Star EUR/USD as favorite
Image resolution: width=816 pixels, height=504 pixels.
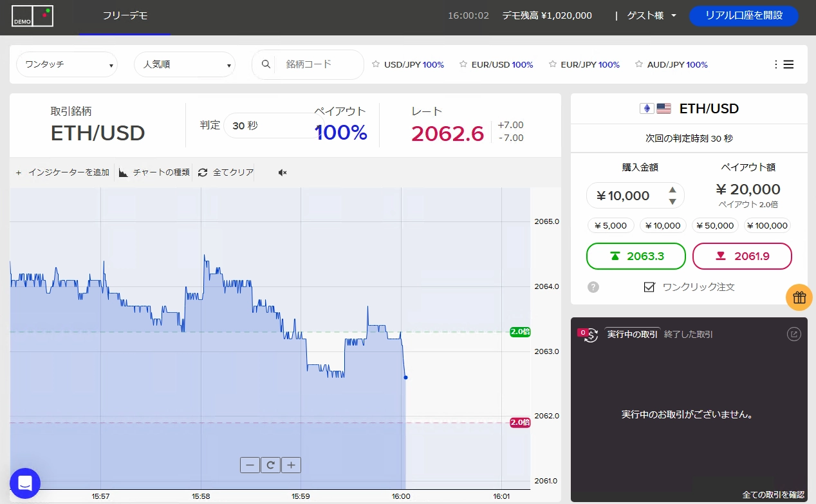(x=463, y=64)
